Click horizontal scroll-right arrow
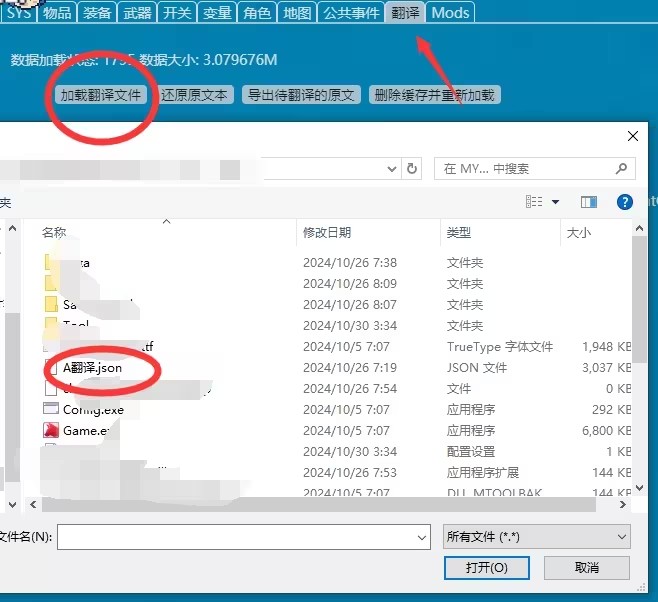Screen dimensions: 658x602 pyautogui.click(x=623, y=504)
